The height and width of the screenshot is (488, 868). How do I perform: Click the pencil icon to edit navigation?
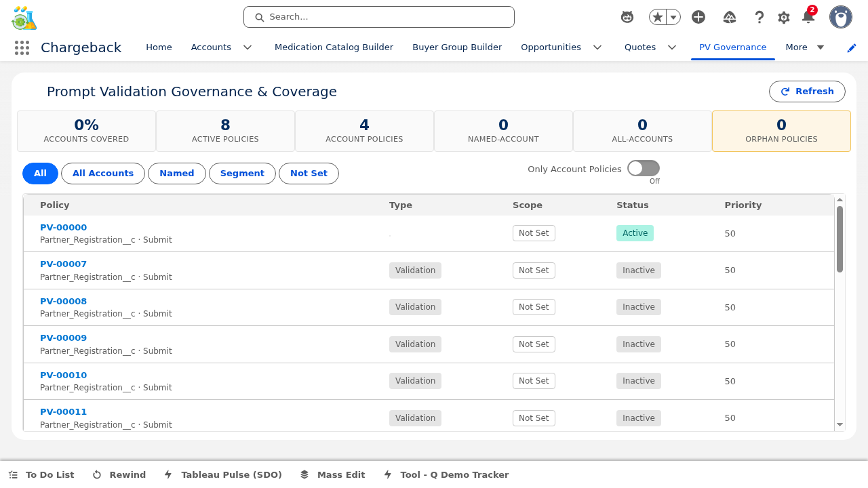(x=852, y=47)
